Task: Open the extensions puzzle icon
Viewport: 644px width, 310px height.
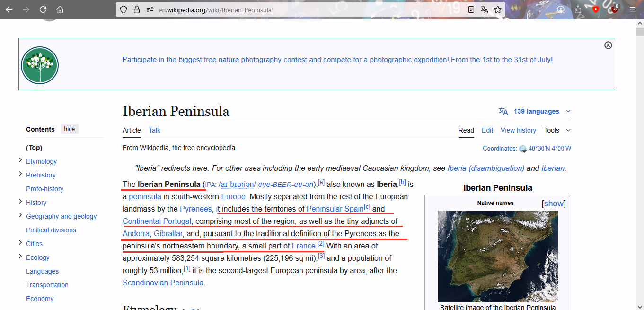Action: point(578,9)
